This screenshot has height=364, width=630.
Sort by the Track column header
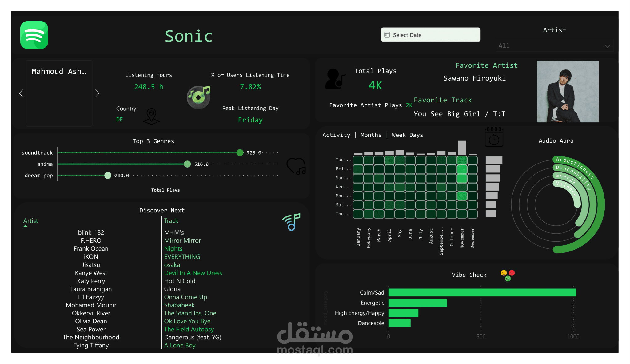tap(171, 221)
